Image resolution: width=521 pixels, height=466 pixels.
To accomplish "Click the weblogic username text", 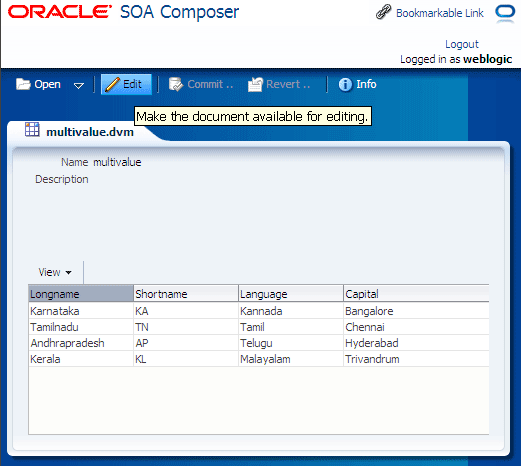I will 488,59.
